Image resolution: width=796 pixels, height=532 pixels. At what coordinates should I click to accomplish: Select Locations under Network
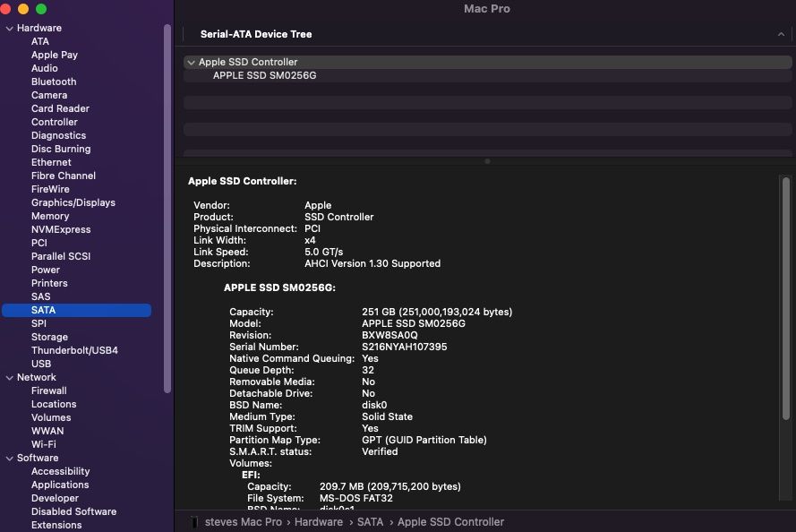point(54,405)
